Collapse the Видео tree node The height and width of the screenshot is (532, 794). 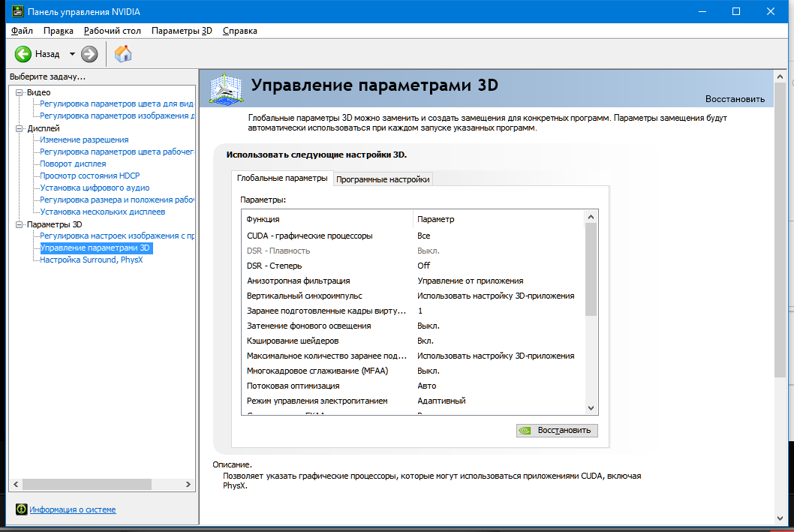coord(20,92)
